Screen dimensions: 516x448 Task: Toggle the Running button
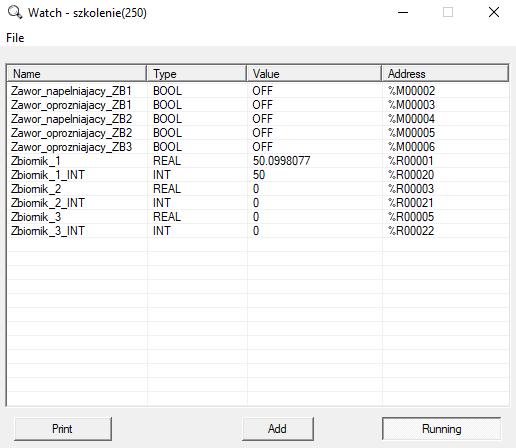[441, 429]
